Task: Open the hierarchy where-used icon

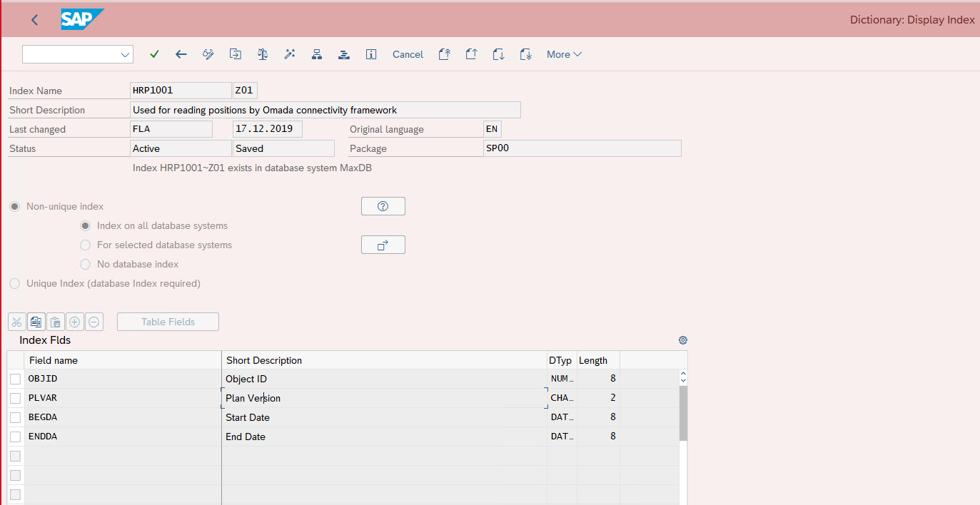Action: [x=317, y=54]
